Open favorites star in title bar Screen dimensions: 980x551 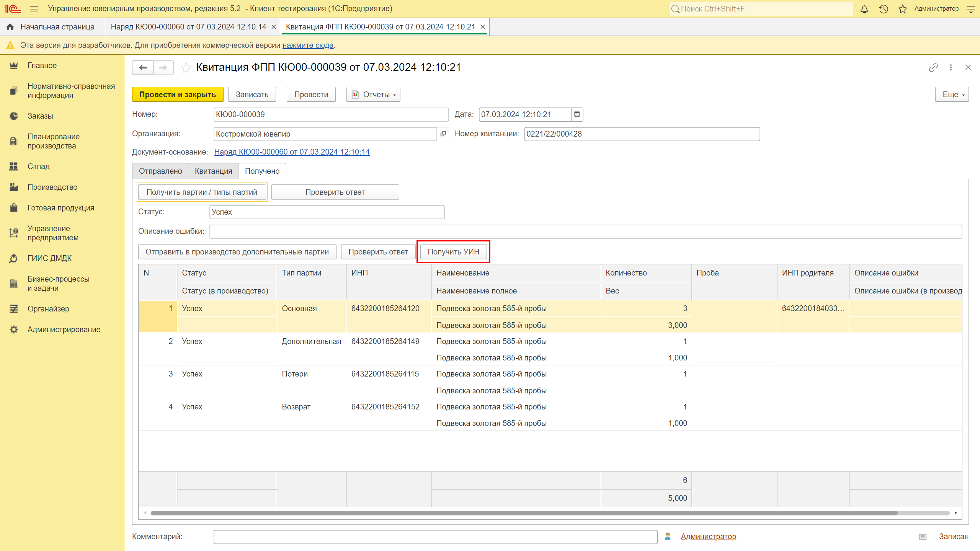point(903,9)
